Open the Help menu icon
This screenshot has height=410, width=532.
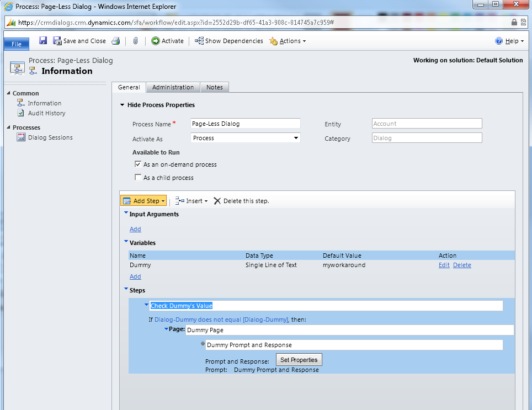(x=499, y=41)
